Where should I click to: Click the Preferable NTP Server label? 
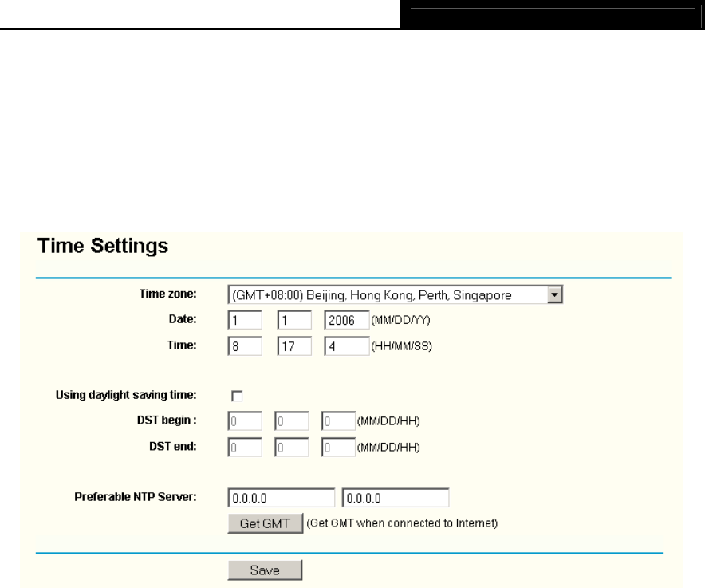[x=136, y=497]
